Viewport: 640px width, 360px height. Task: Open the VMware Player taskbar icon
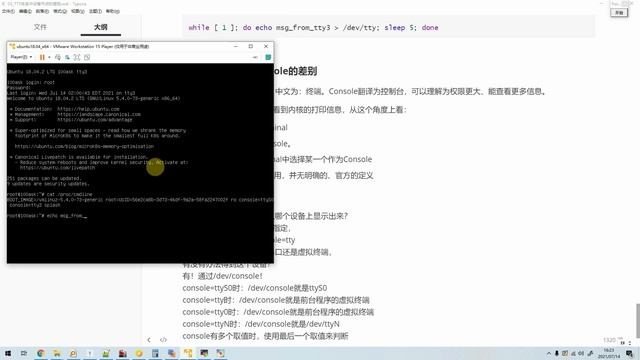[x=188, y=353]
